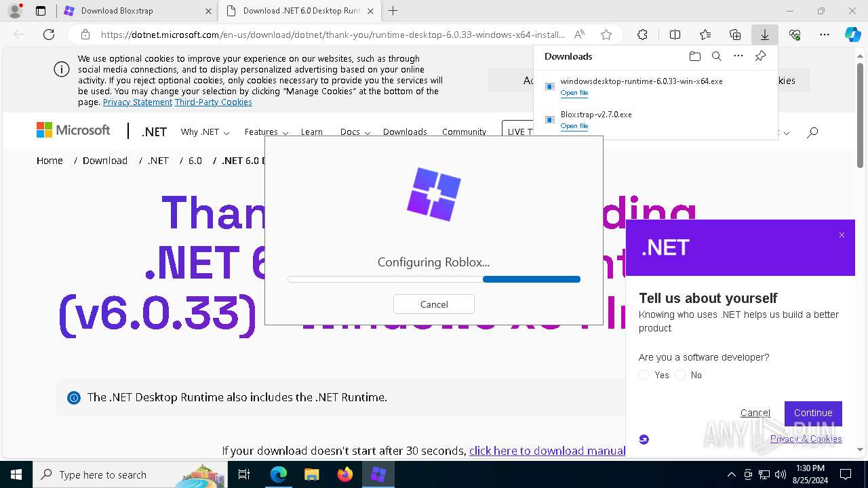Click the browser refresh icon
The height and width of the screenshot is (488, 868).
click(x=49, y=35)
